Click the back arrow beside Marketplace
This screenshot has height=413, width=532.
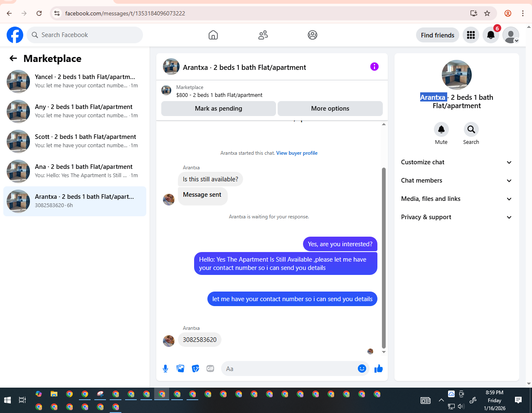point(13,59)
